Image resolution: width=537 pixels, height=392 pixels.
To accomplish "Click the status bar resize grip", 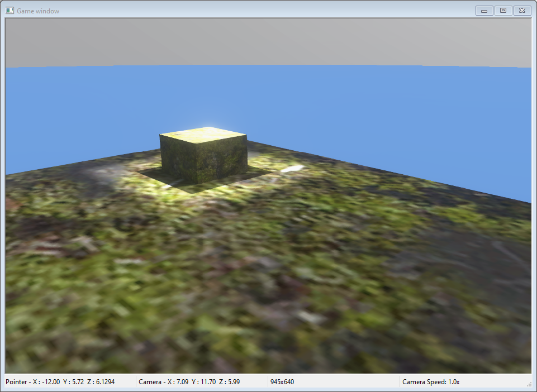I will 529,384.
